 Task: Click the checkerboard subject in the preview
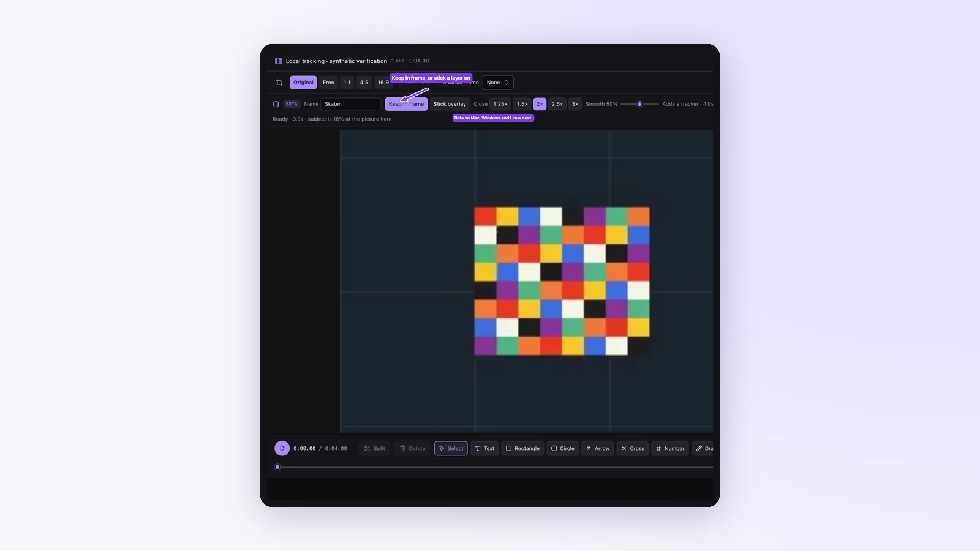(x=562, y=281)
